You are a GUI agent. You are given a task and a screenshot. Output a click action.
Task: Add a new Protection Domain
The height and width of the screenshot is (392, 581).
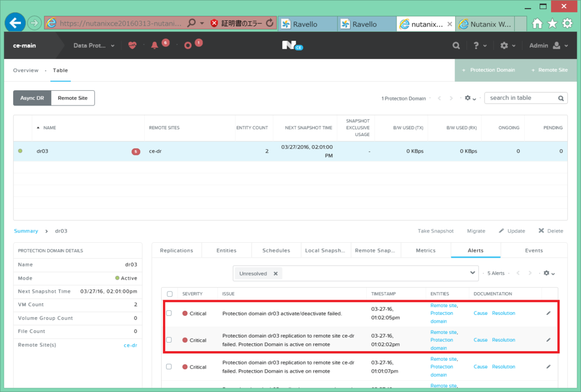pyautogui.click(x=489, y=70)
